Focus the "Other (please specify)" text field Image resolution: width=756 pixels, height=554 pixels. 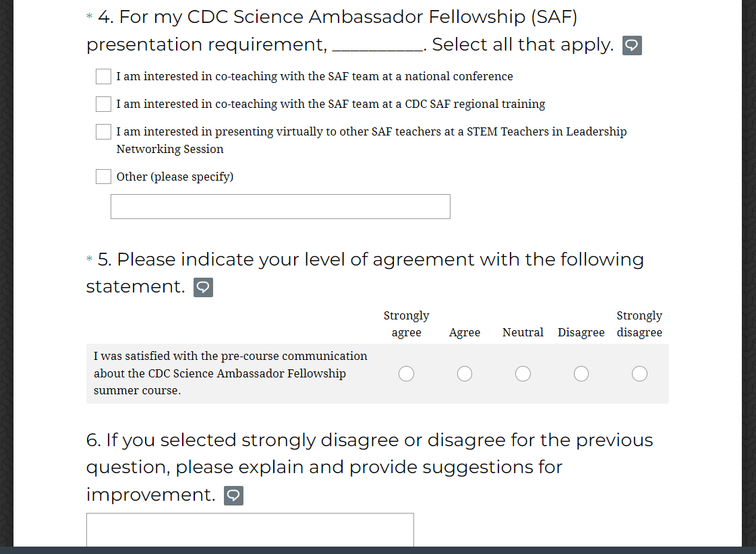pyautogui.click(x=280, y=207)
